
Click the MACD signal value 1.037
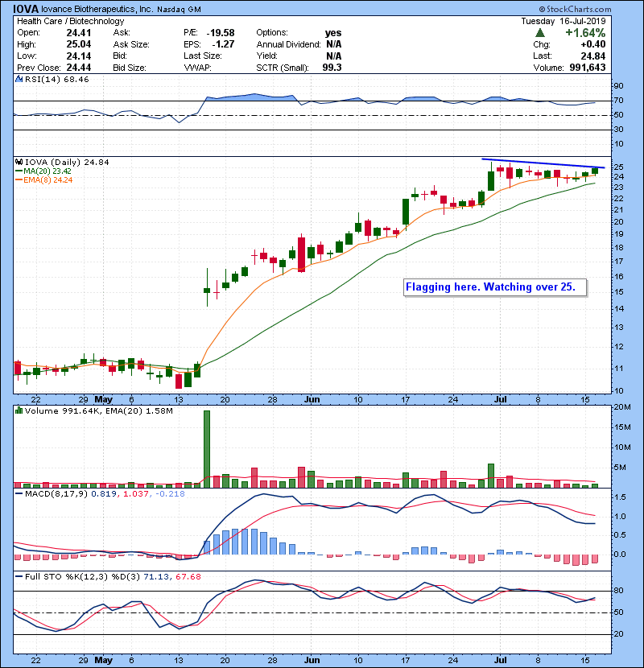tap(134, 494)
